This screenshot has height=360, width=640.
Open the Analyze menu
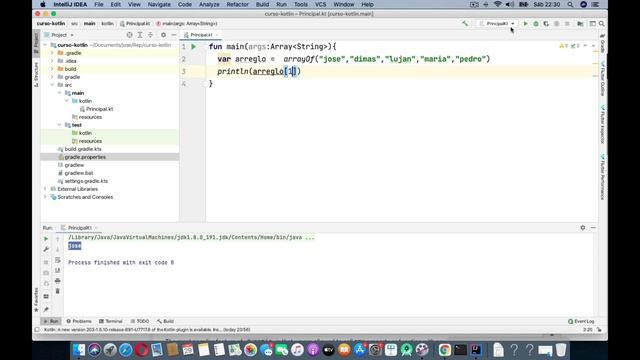pos(209,4)
